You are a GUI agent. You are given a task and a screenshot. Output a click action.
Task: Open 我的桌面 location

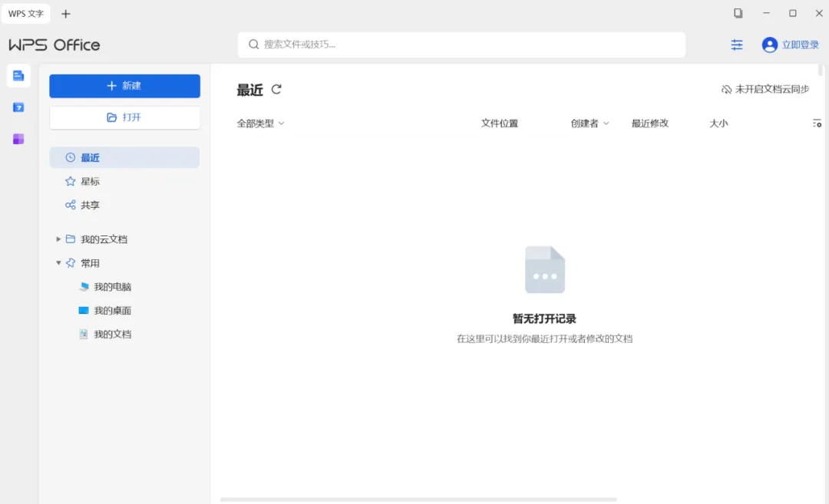(x=112, y=311)
